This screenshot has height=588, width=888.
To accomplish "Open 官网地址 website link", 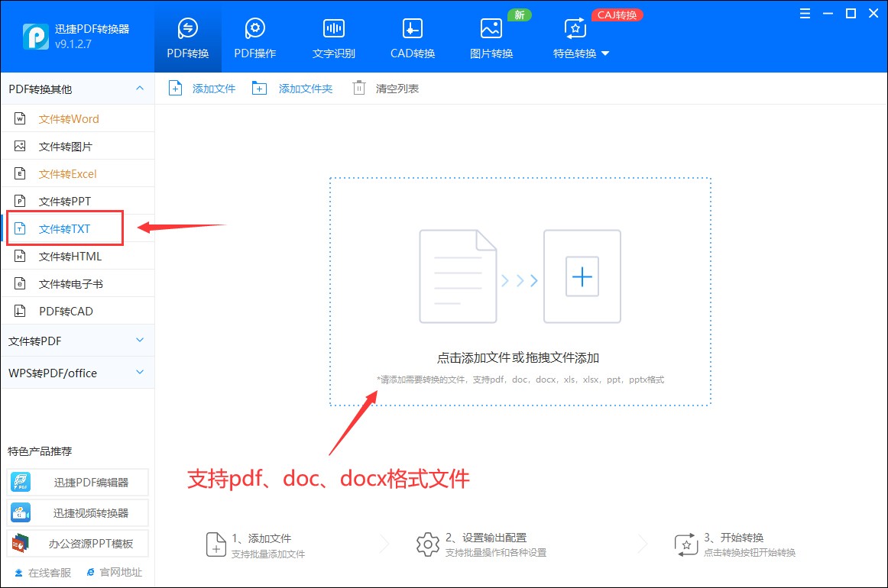I will (115, 573).
